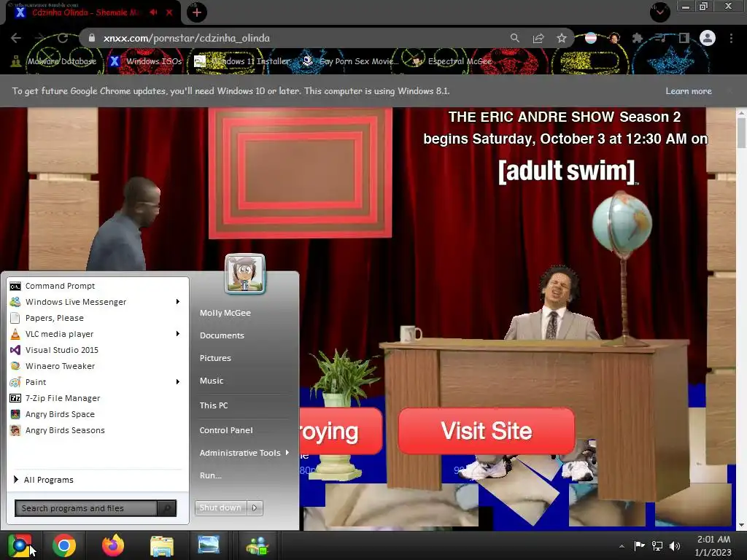Expand the Paint jump list arrow
Viewport: 747px width, 560px height.
coord(178,382)
